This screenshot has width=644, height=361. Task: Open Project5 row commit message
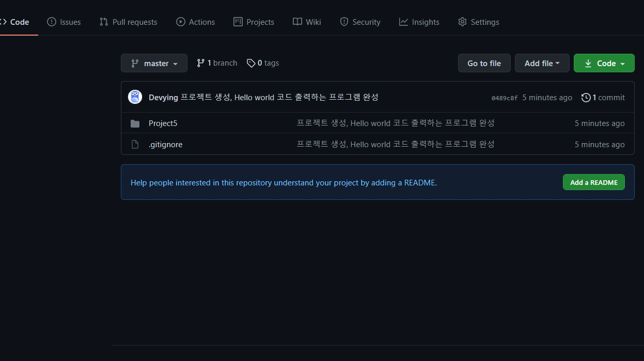click(396, 123)
